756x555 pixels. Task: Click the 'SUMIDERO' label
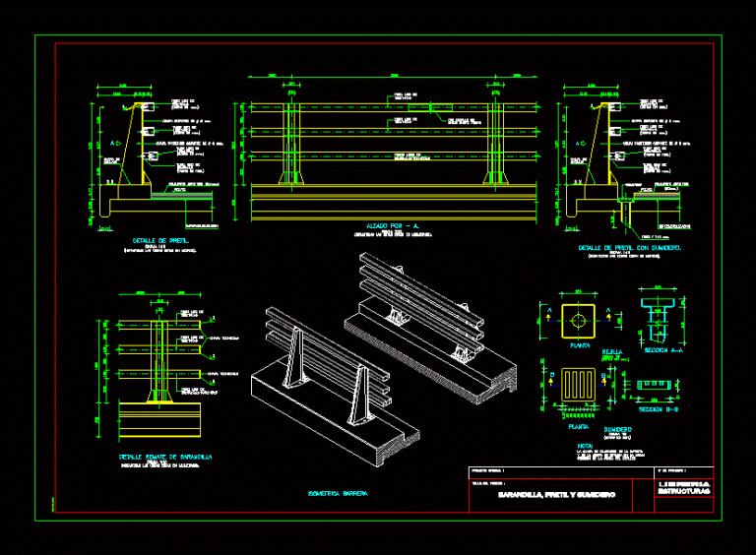point(617,429)
